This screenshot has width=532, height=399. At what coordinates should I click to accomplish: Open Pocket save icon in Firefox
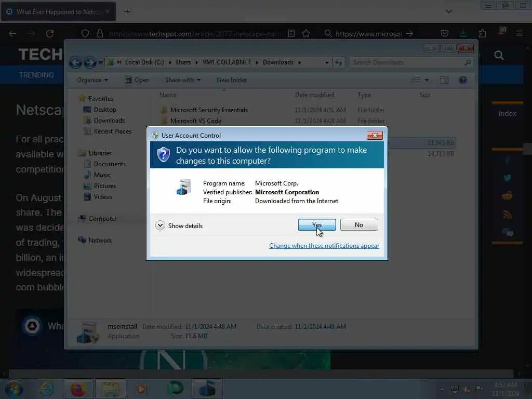coord(445,33)
